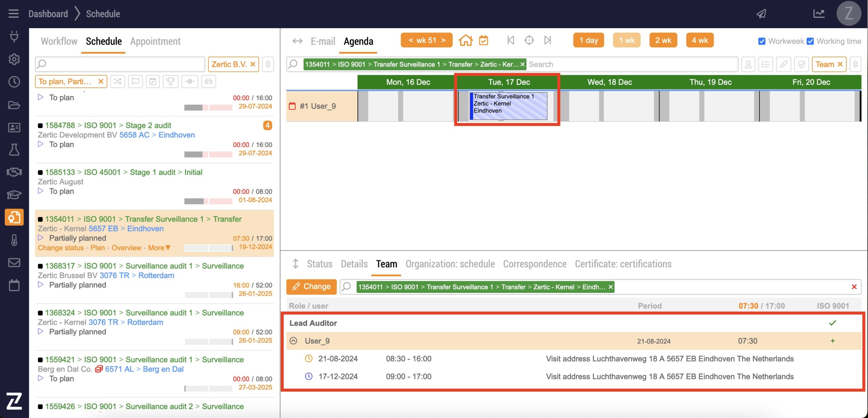This screenshot has height=418, width=868.
Task: Remove the Zertic B.V. filter tag
Action: (253, 64)
